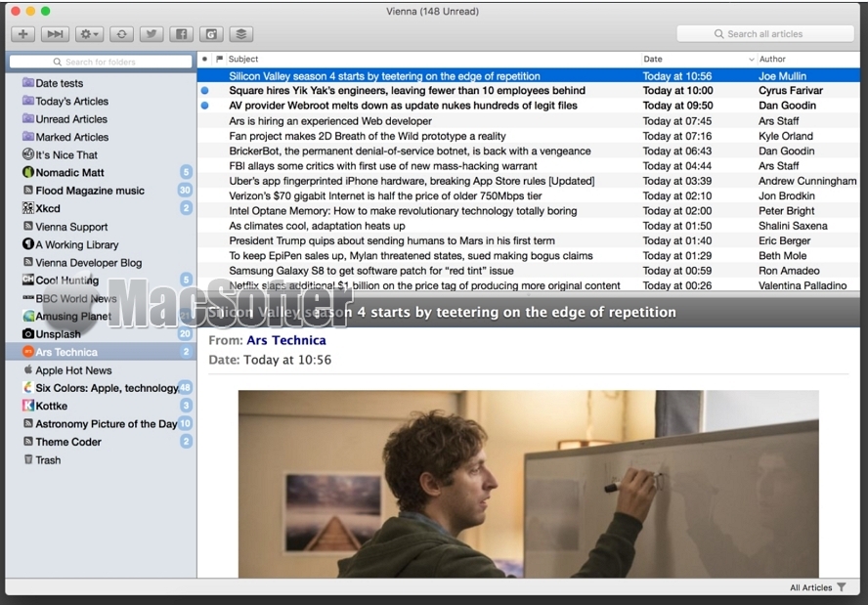Viewport: 868px width, 605px height.
Task: Toggle unread dot on Square hires row
Action: pos(205,91)
